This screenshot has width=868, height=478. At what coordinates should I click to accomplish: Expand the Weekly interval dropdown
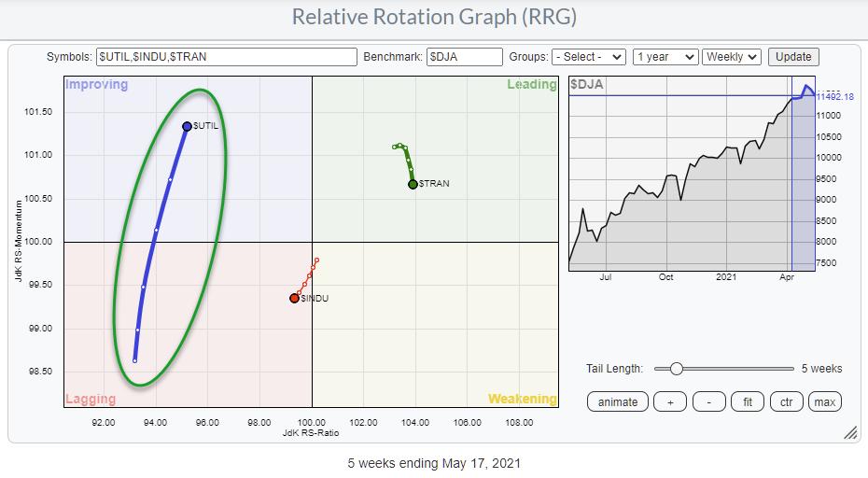coord(732,57)
